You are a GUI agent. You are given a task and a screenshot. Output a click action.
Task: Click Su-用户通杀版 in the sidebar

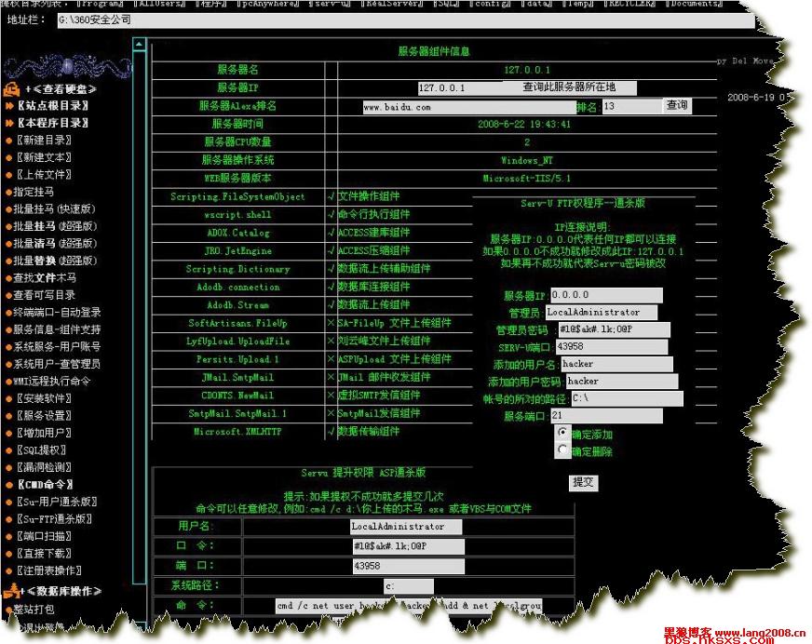point(57,502)
